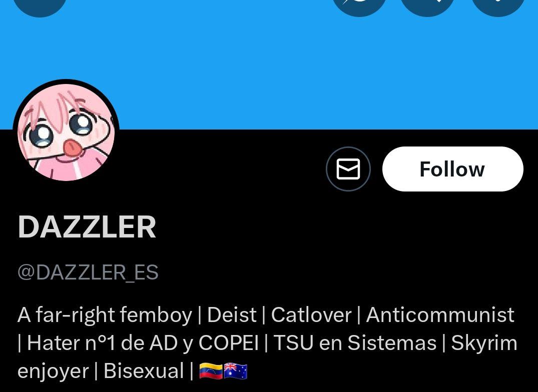Select the DAZZLER display name
The width and height of the screenshot is (538, 392).
tap(87, 227)
